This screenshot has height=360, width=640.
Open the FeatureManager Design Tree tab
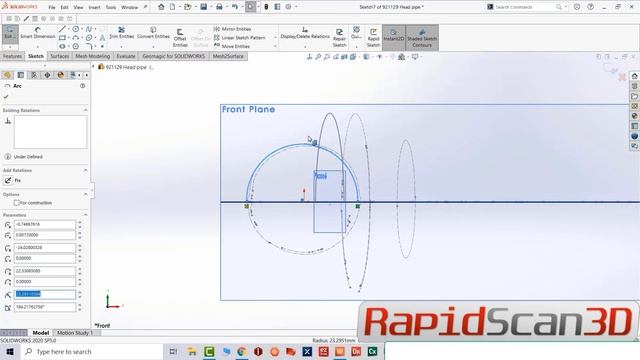pos(7,75)
